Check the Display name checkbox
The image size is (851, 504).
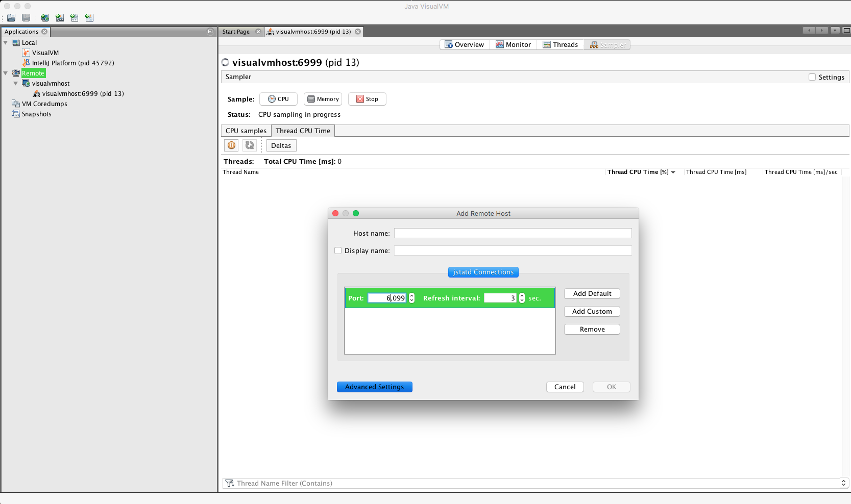(338, 250)
